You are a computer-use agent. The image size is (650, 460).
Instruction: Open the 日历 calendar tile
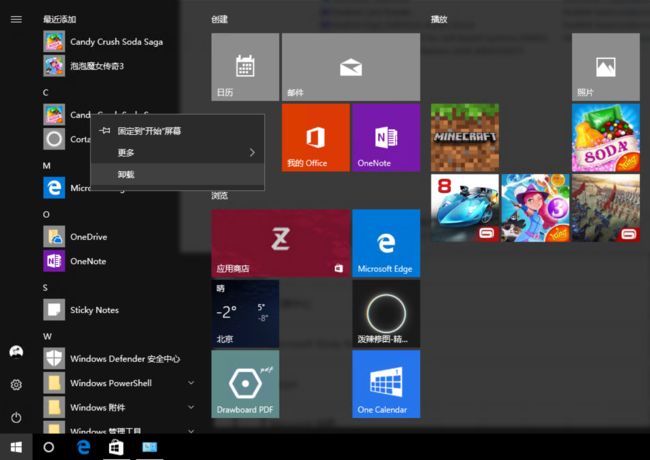pyautogui.click(x=245, y=67)
